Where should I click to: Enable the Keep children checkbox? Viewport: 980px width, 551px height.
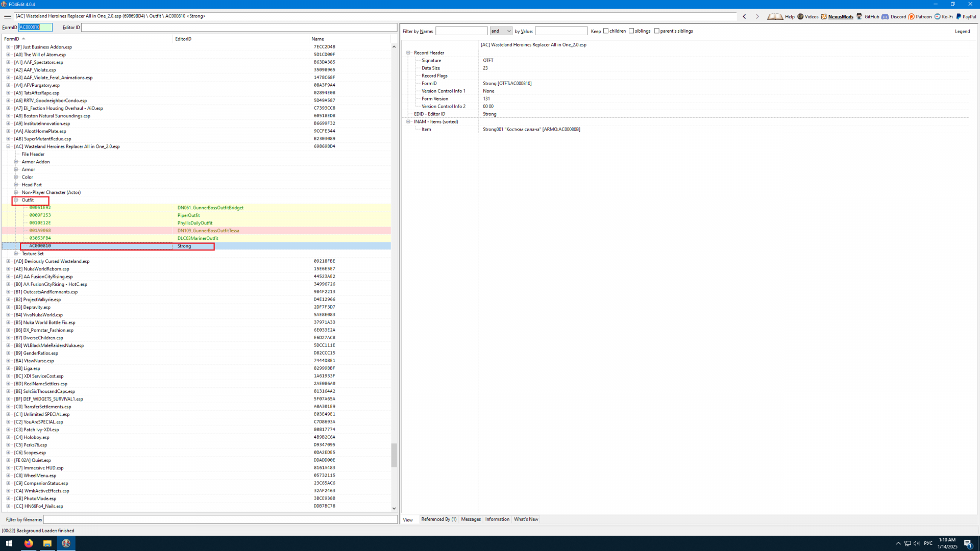tap(606, 31)
